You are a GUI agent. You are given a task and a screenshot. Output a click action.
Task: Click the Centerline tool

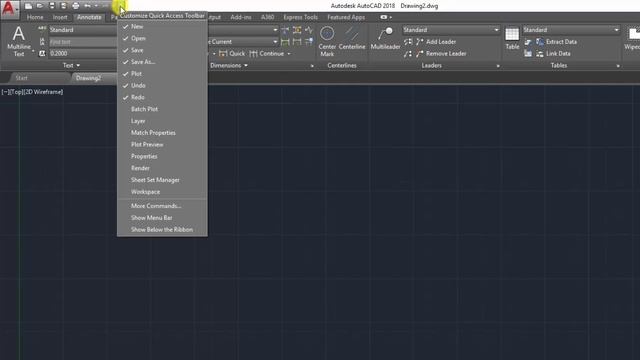click(x=352, y=38)
